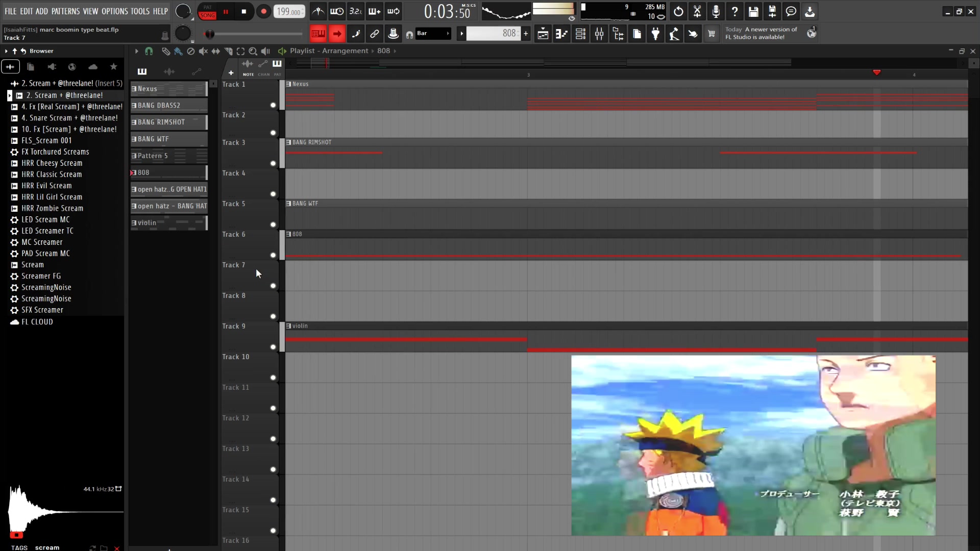
Task: Toggle the 3-2-1 countdown before recording
Action: [356, 11]
